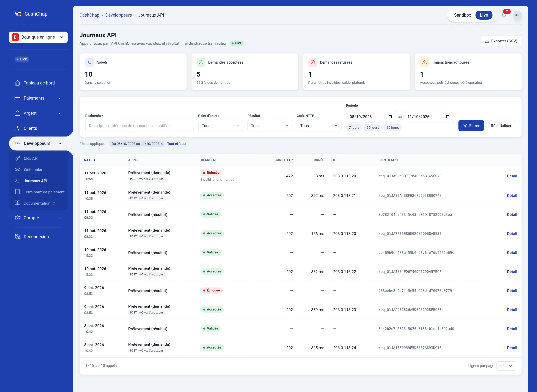537x392 pixels.
Task: Export logs with Exporter (CSV)
Action: [501, 41]
